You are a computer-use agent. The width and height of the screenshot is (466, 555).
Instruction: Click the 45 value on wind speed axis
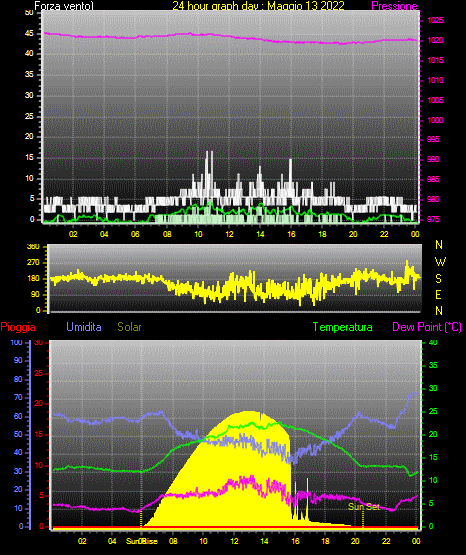pos(29,34)
